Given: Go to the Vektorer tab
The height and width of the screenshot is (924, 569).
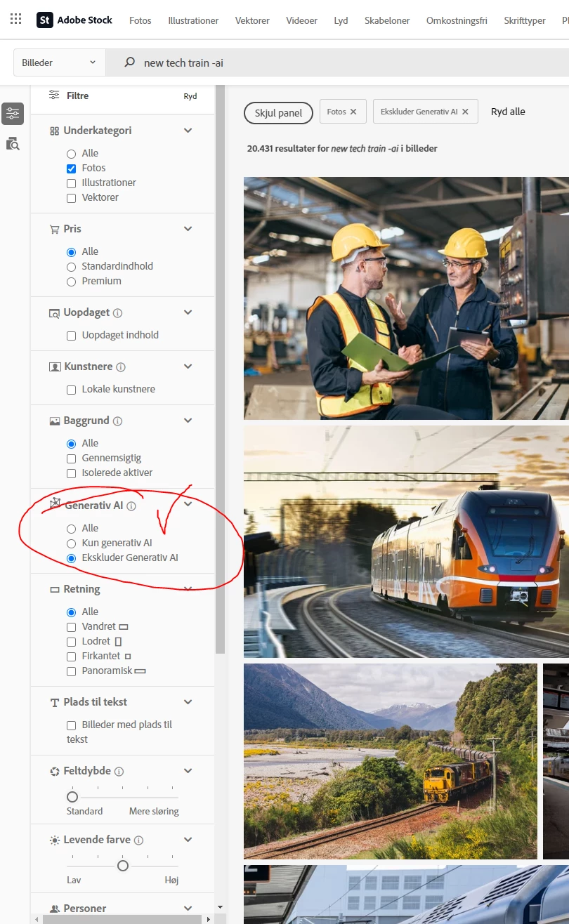Looking at the screenshot, I should tap(253, 20).
